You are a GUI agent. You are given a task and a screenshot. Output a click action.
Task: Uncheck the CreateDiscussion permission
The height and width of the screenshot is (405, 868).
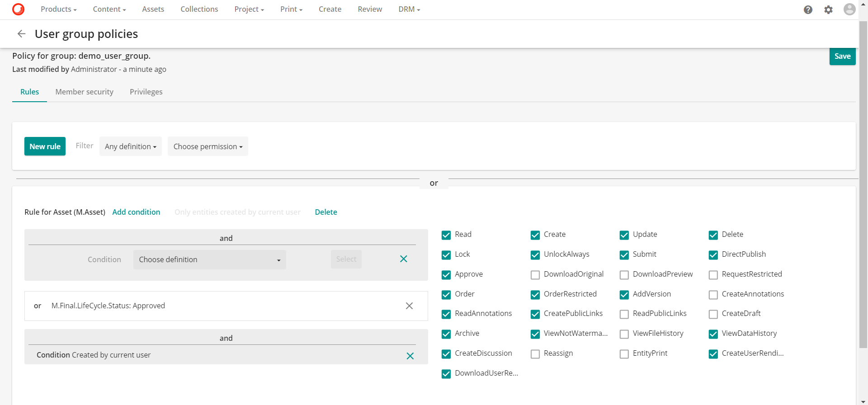446,354
